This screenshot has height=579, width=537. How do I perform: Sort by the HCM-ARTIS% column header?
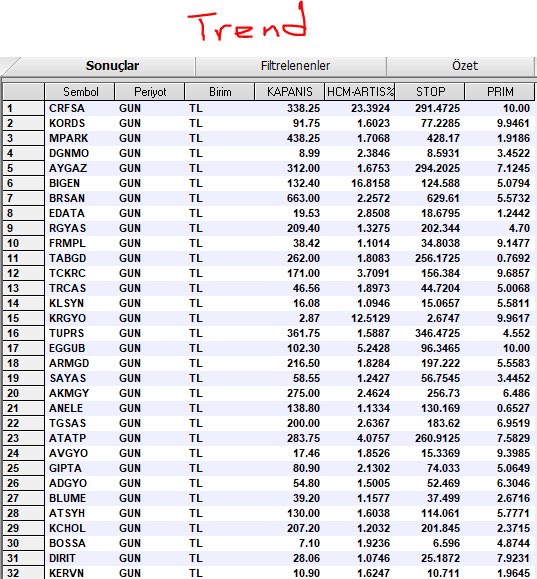(360, 92)
